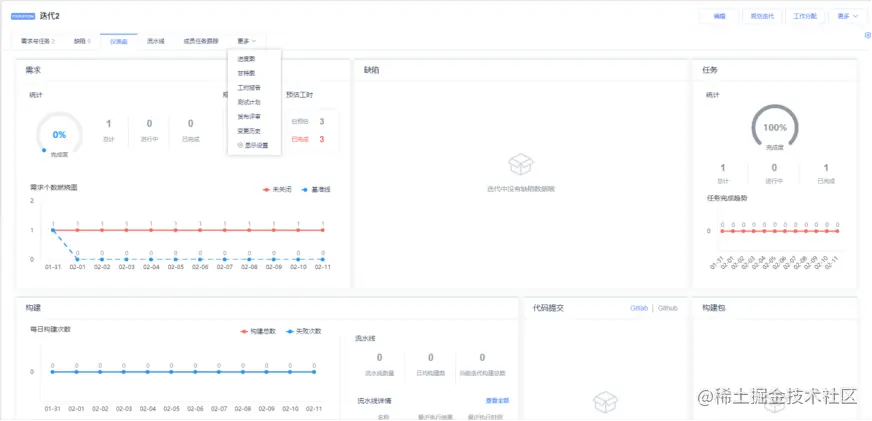Choose 进度图 from the dropdown menu
The height and width of the screenshot is (421, 872).
click(x=246, y=59)
